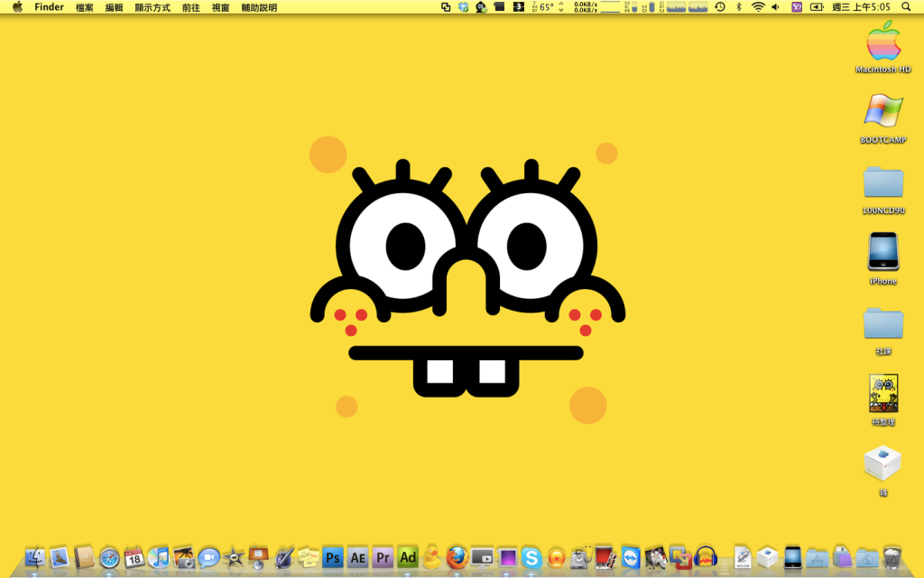Select the BOOTCAMP volume on desktop
The width and height of the screenshot is (924, 578).
pyautogui.click(x=883, y=118)
